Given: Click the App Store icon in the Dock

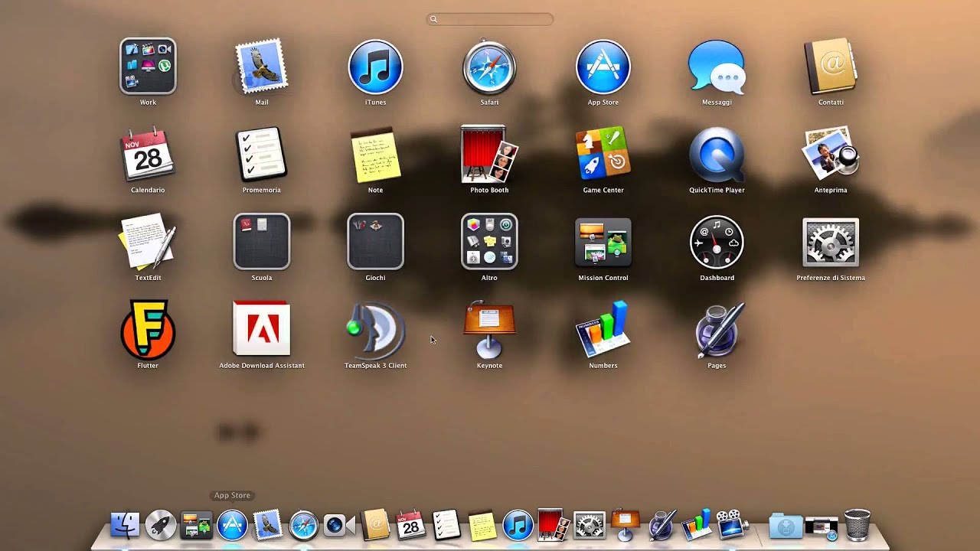Looking at the screenshot, I should click(232, 526).
